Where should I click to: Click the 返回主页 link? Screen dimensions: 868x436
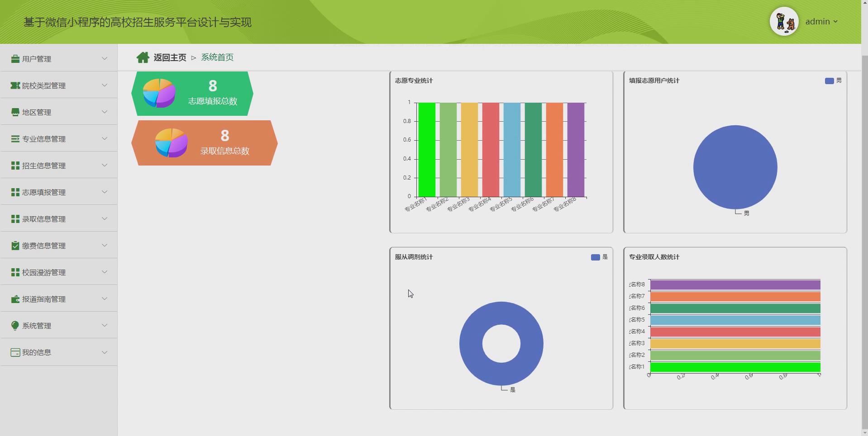[x=170, y=57]
